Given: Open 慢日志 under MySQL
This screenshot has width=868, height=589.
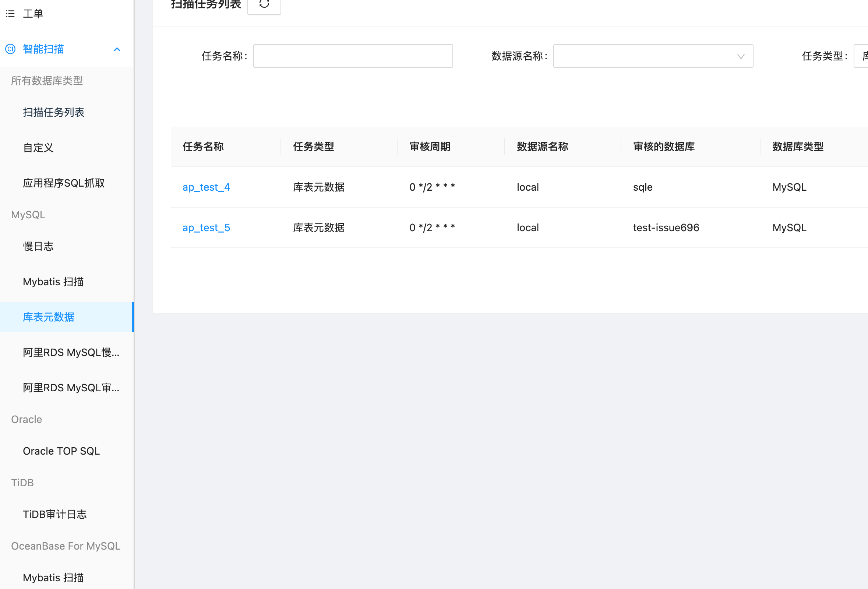Looking at the screenshot, I should pos(38,246).
